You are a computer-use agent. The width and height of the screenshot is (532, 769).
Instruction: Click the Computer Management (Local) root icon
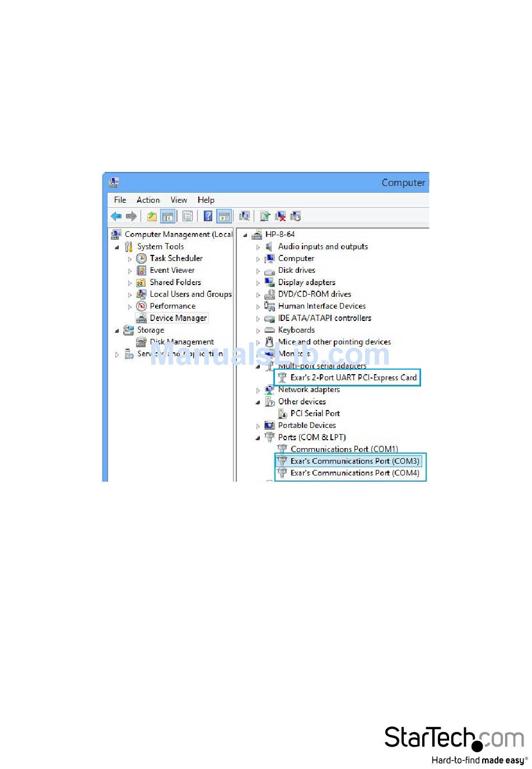(116, 234)
